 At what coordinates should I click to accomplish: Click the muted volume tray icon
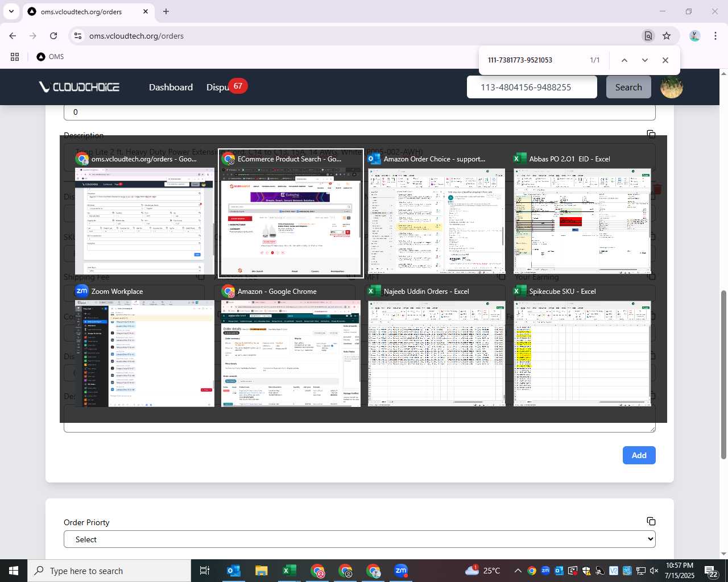click(654, 571)
